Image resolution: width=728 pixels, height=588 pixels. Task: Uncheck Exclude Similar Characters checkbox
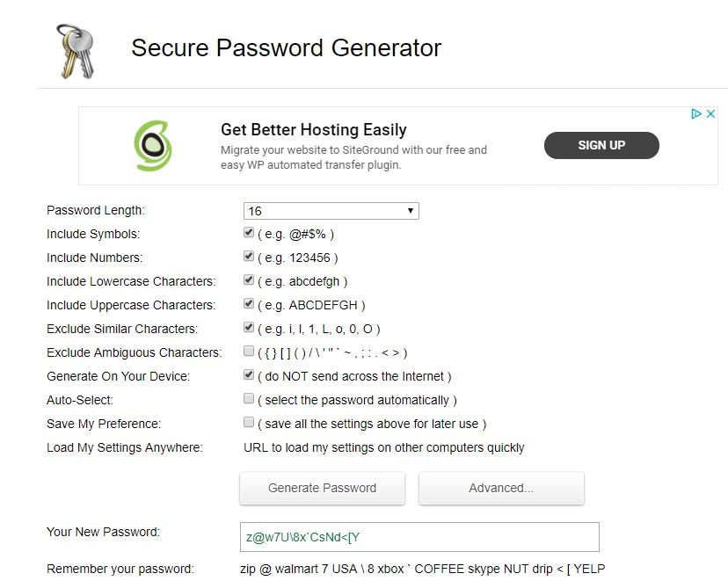click(x=249, y=329)
